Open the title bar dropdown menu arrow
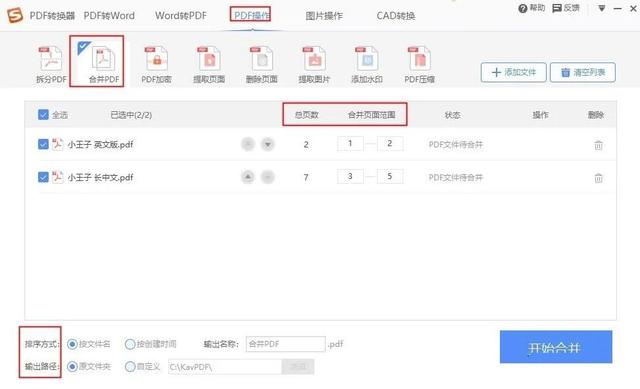 pyautogui.click(x=602, y=8)
